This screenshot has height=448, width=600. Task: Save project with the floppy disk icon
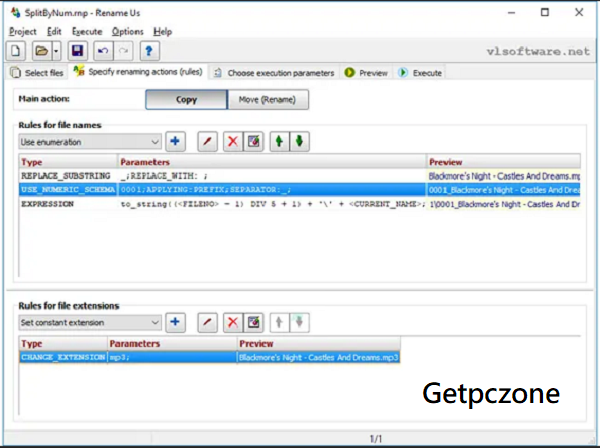point(78,51)
